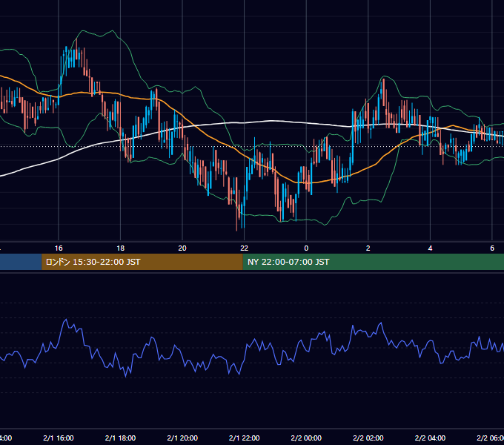Click the 2/2 00:00 date label

point(306,438)
